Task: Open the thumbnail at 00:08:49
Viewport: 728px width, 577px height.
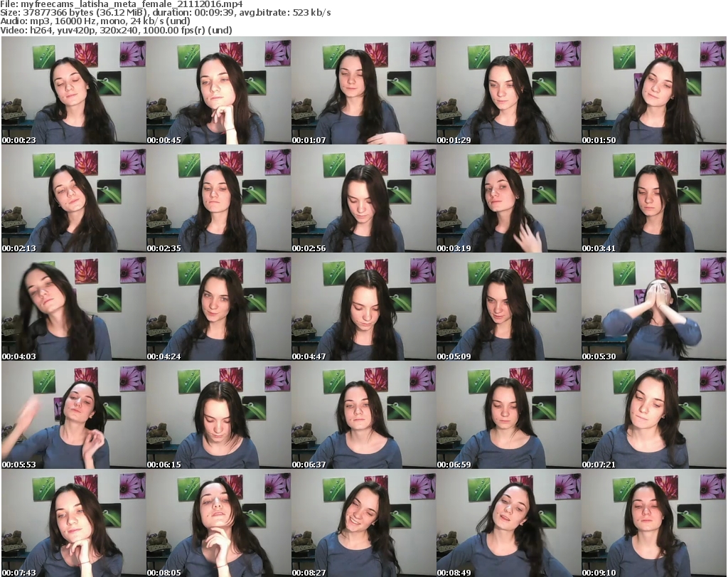Action: (509, 523)
